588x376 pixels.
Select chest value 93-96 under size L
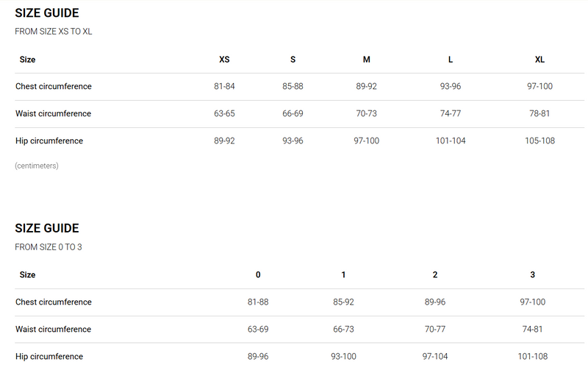tap(450, 87)
